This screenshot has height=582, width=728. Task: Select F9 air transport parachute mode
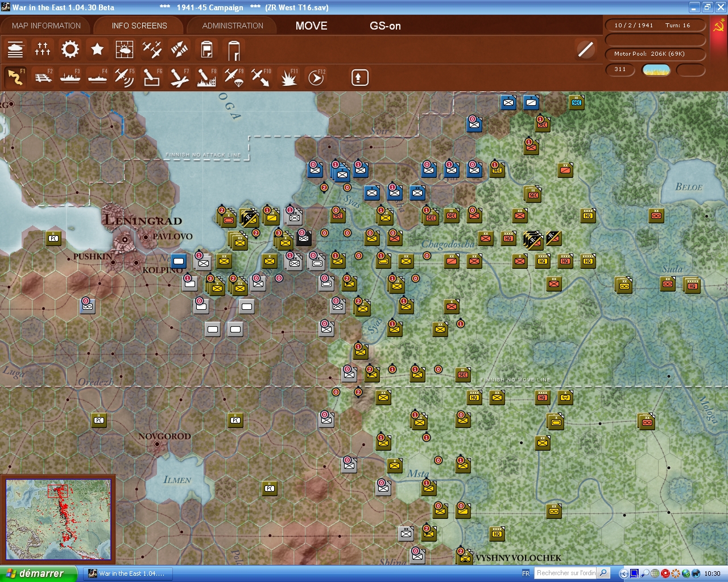(234, 77)
